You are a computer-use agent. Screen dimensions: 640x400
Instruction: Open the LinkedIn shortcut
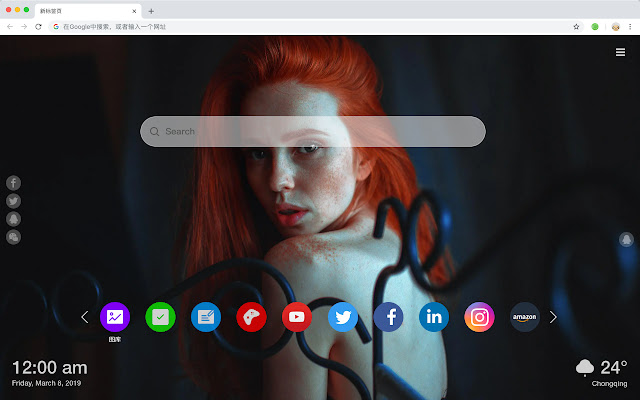[434, 317]
